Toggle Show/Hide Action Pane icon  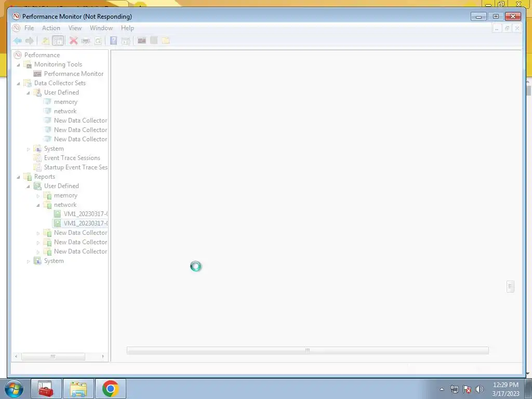pyautogui.click(x=126, y=41)
